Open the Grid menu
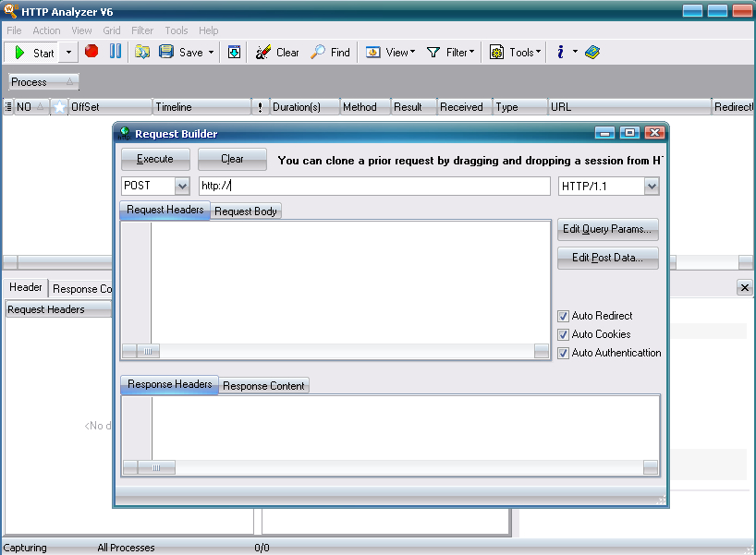 click(x=112, y=30)
